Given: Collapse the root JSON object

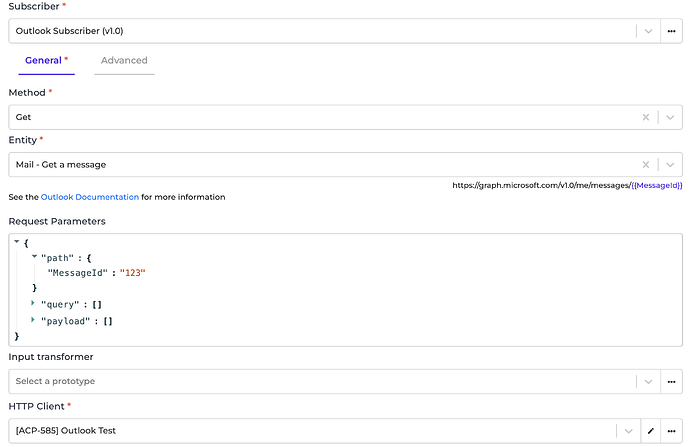Looking at the screenshot, I should click(x=17, y=241).
